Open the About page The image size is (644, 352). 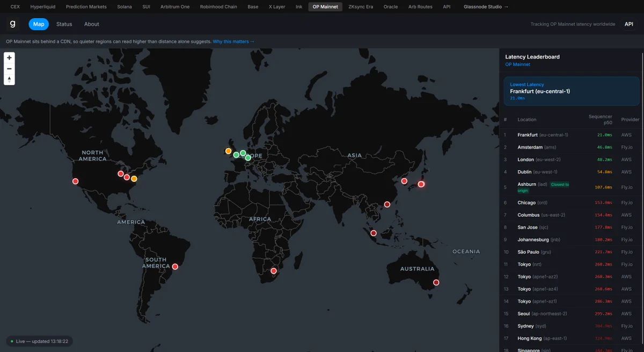coord(92,24)
